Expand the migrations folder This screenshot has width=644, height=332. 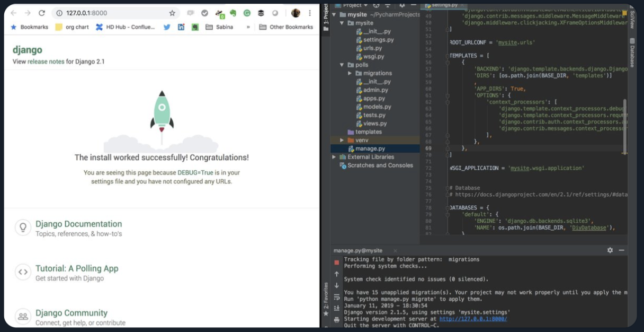[x=350, y=73]
